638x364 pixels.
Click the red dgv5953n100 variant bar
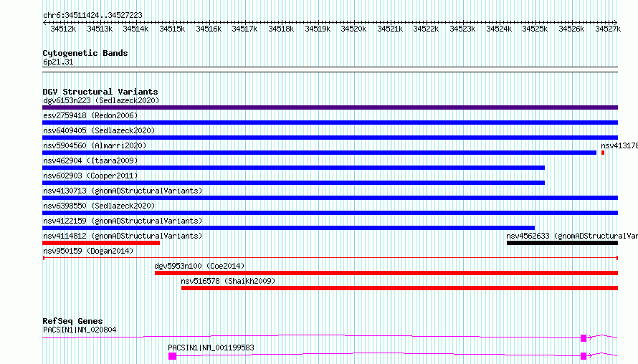[x=386, y=273]
